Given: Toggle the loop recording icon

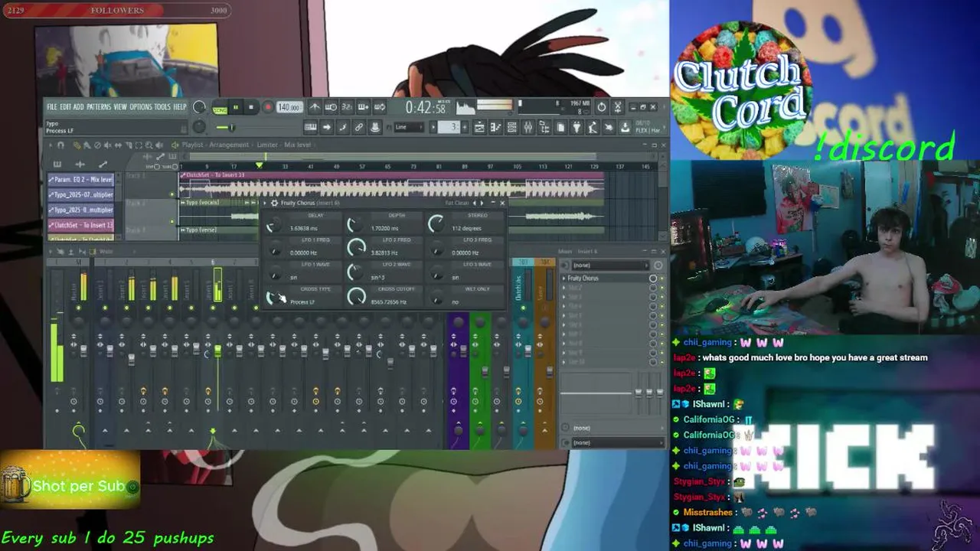Looking at the screenshot, I should coord(379,108).
